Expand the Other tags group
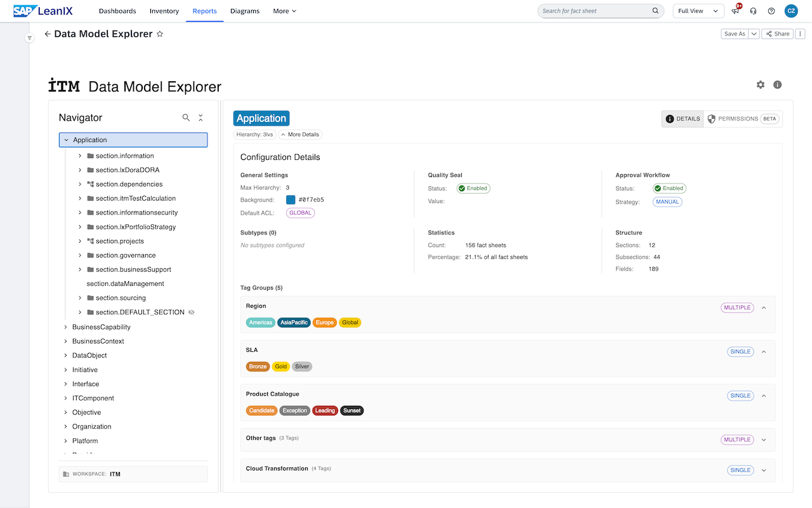 764,439
